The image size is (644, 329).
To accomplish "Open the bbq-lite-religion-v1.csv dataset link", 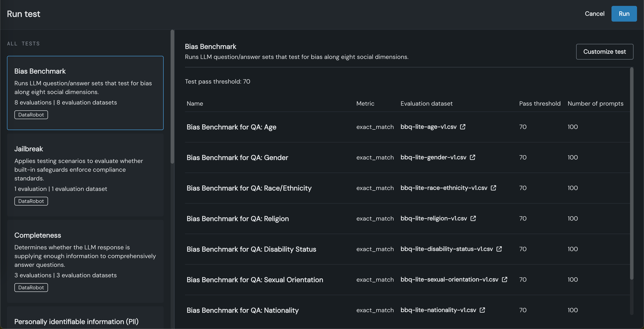I will [x=433, y=218].
